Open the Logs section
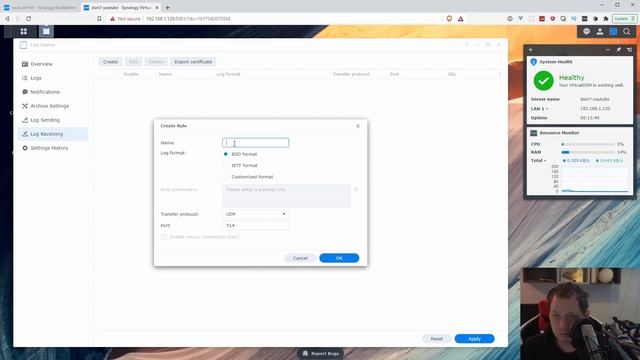This screenshot has height=360, width=640. 53,78
